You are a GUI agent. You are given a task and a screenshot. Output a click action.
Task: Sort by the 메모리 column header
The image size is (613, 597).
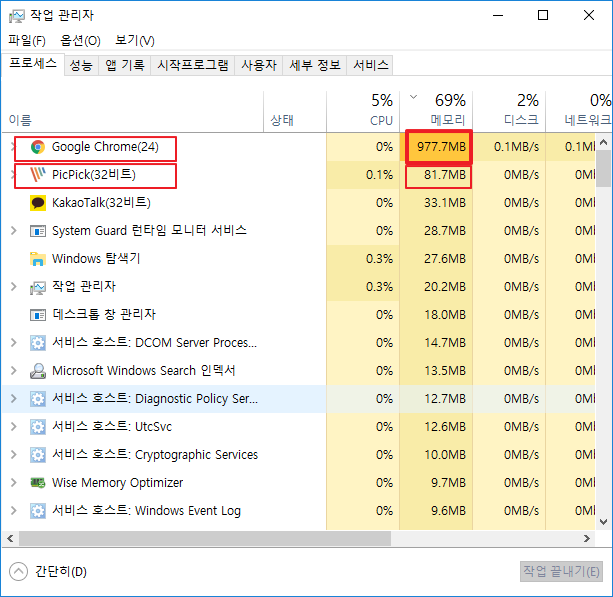(436, 112)
